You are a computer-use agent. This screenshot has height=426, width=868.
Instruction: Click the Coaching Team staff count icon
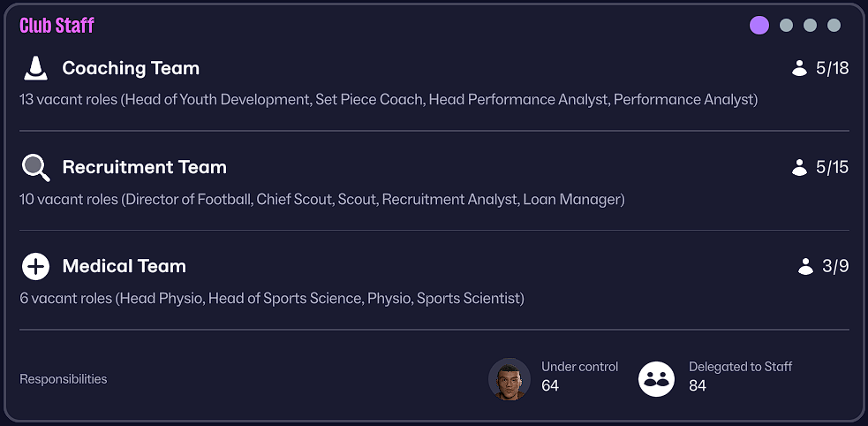(800, 68)
